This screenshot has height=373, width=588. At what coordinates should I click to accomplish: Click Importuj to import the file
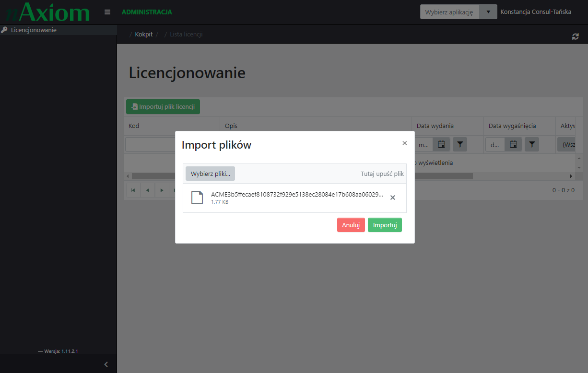pos(385,225)
